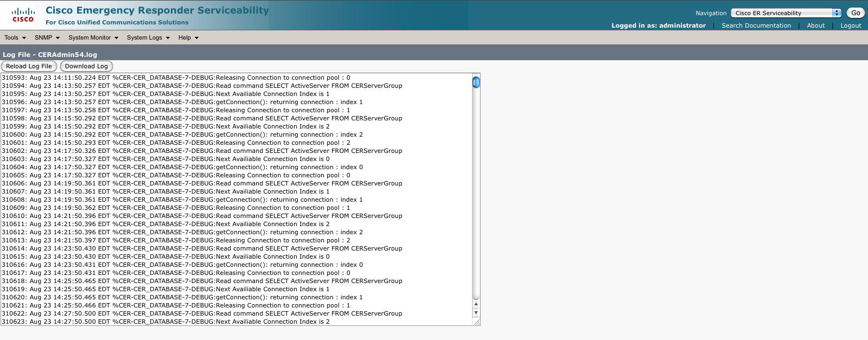Select log line 310605
Screen dimensions: 868x340
176,175
